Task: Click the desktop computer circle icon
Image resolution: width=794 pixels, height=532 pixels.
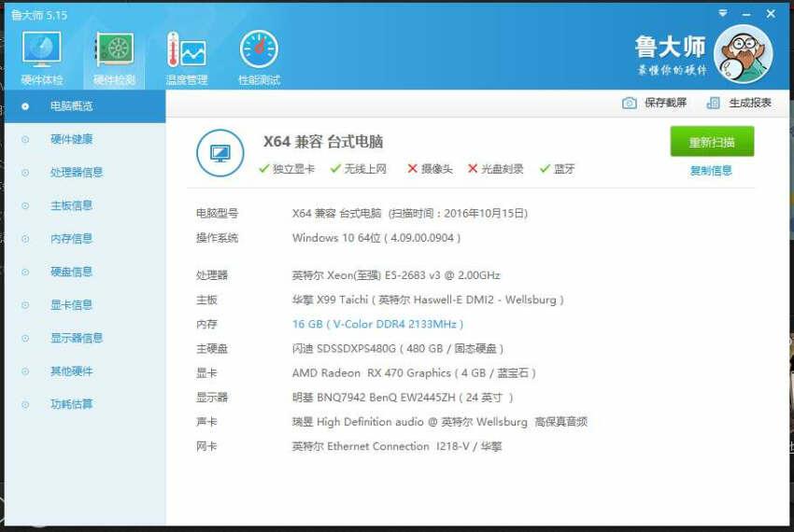Action: pyautogui.click(x=220, y=153)
